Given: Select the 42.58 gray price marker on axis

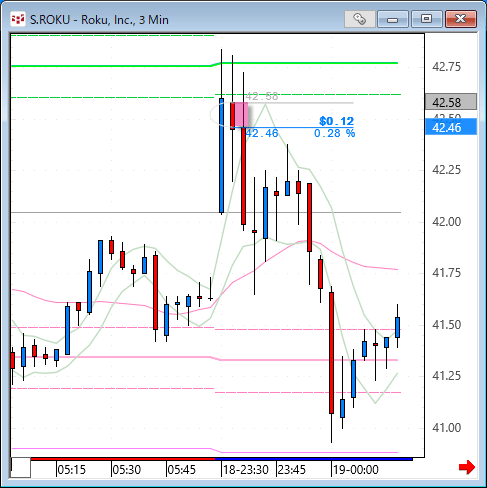Looking at the screenshot, I should (x=451, y=102).
